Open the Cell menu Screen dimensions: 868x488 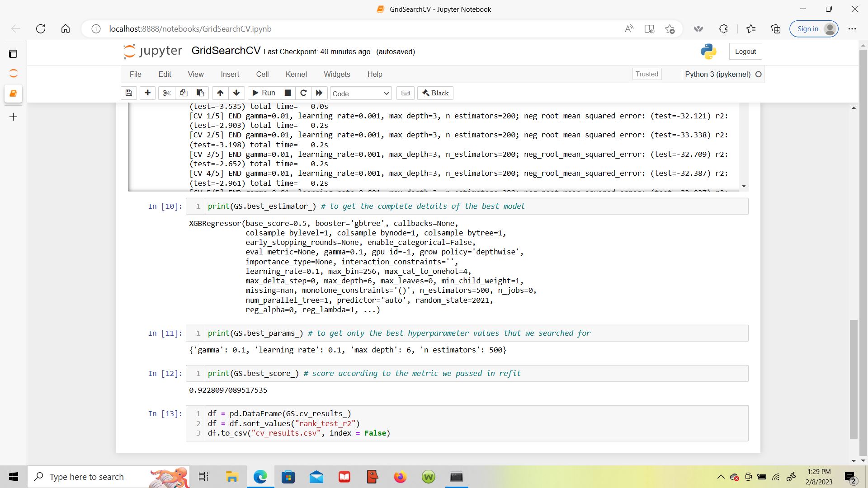[262, 74]
